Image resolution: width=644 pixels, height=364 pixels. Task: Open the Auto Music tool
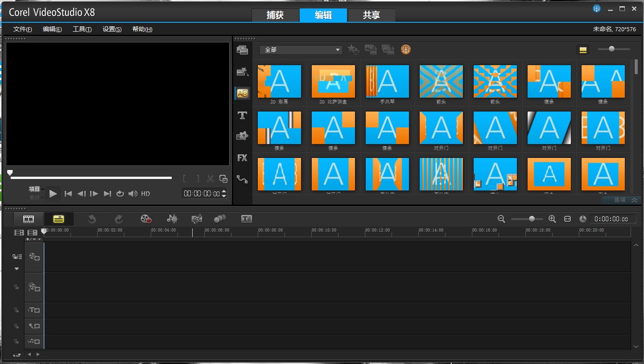point(196,219)
